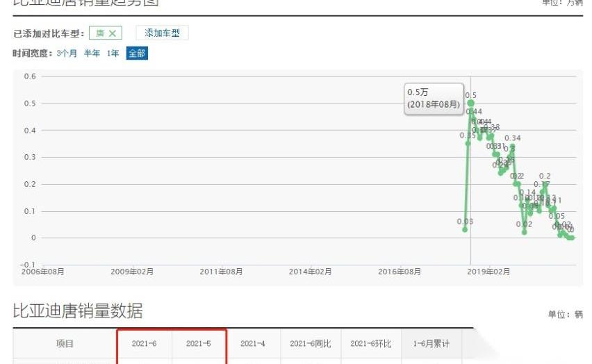Click the 2021-6环比 column header
Image resolution: width=592 pixels, height=364 pixels.
[371, 344]
